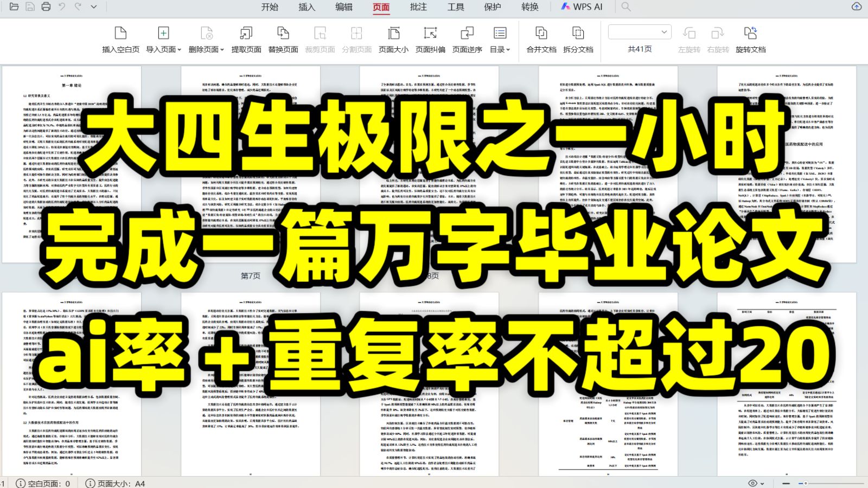
Task: Click the cloud upload icon at top right
Action: coord(857,7)
